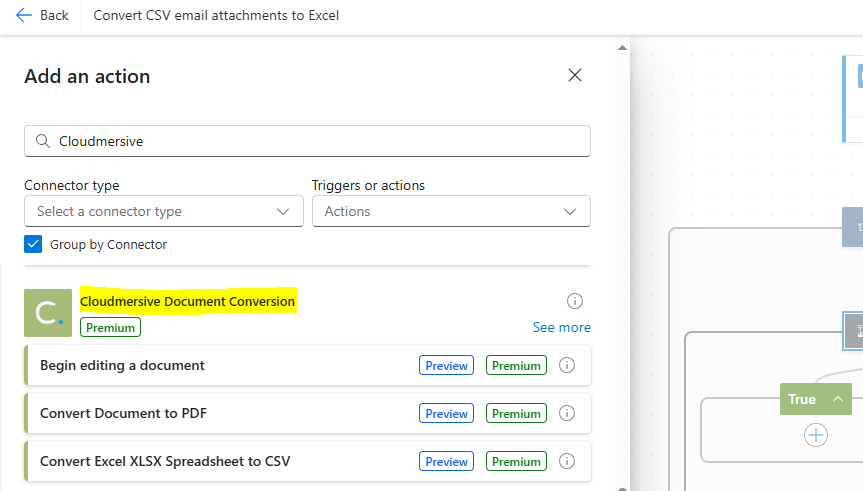863x491 pixels.
Task: Click the panel scrollbar up arrow
Action: [x=622, y=48]
